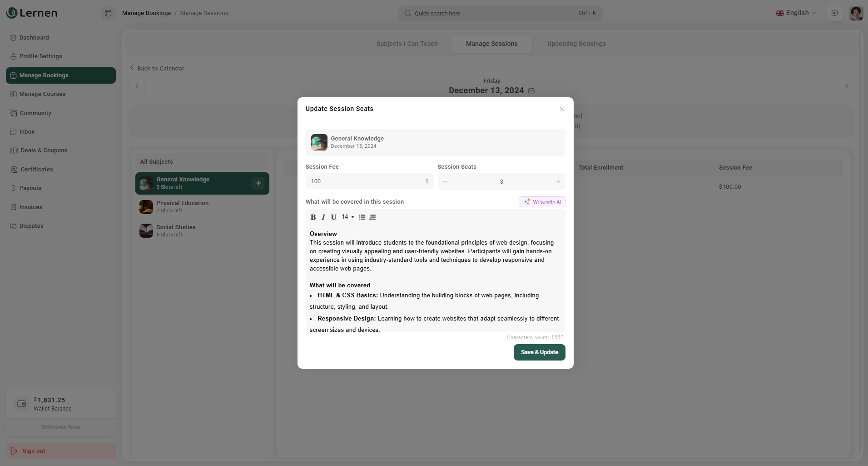868x466 pixels.
Task: Open the font size 14 dropdown
Action: pos(348,217)
